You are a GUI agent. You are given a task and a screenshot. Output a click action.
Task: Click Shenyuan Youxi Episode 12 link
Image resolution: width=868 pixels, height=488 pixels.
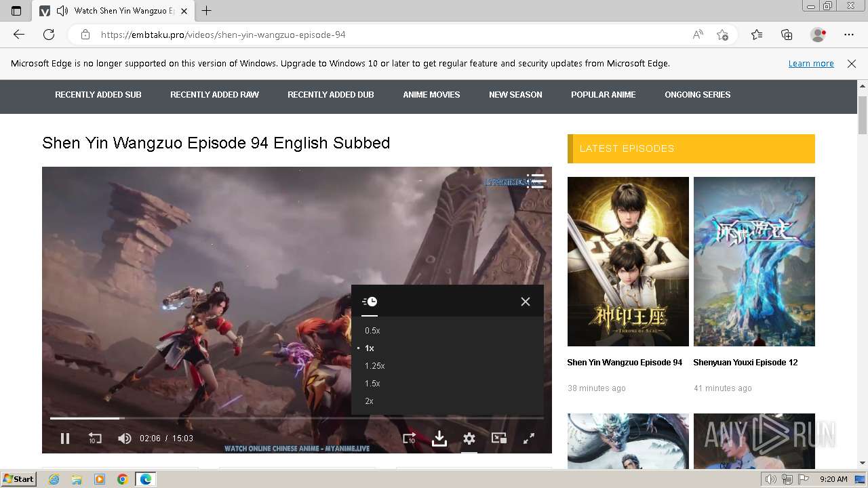click(745, 363)
